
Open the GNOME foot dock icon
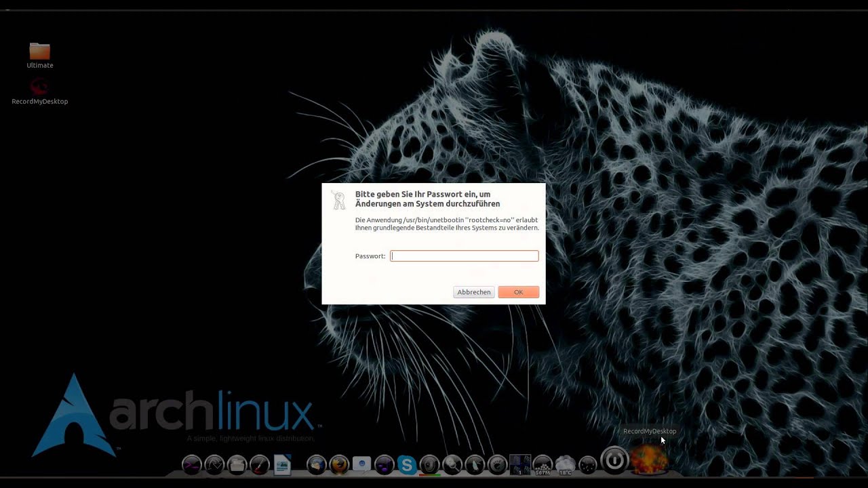(498, 464)
